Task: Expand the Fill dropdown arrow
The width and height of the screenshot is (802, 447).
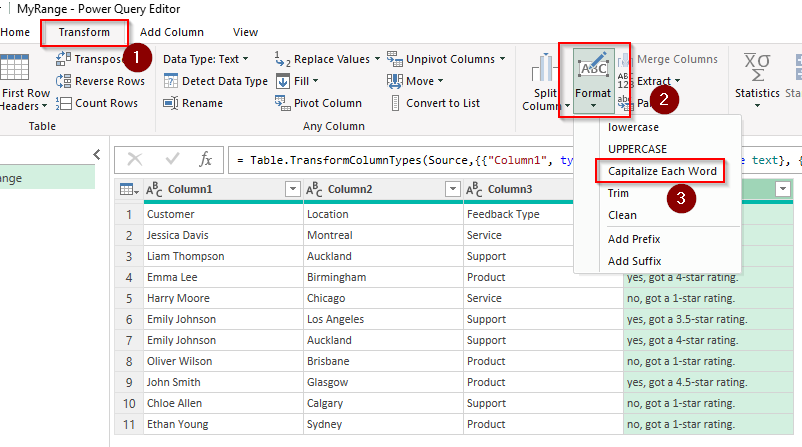Action: (315, 81)
